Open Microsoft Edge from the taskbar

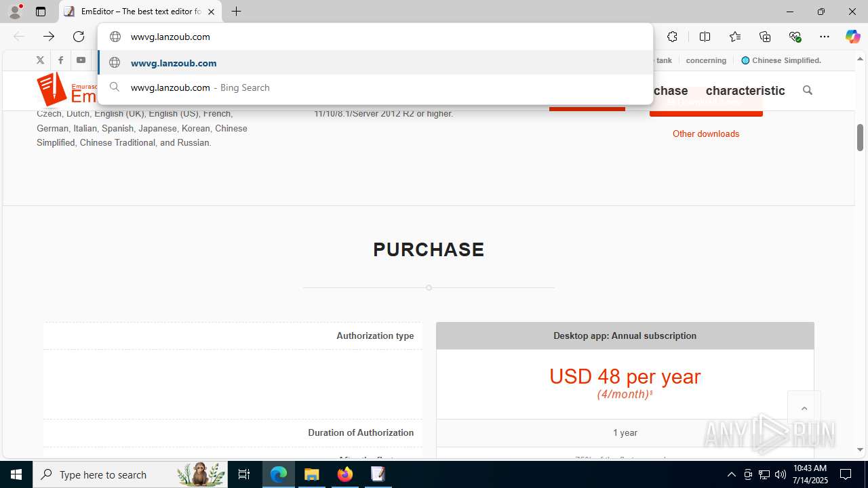point(279,474)
